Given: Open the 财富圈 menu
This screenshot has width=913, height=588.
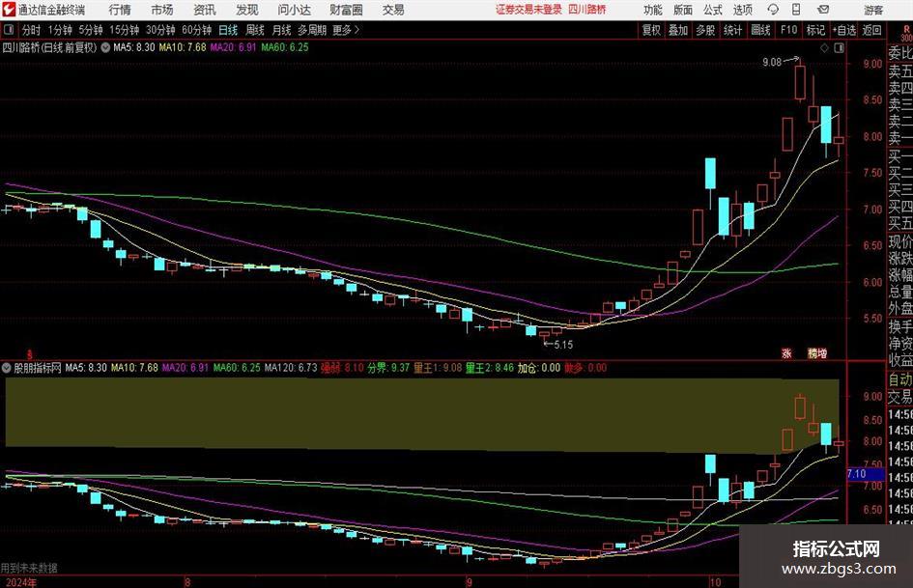Looking at the screenshot, I should (346, 10).
